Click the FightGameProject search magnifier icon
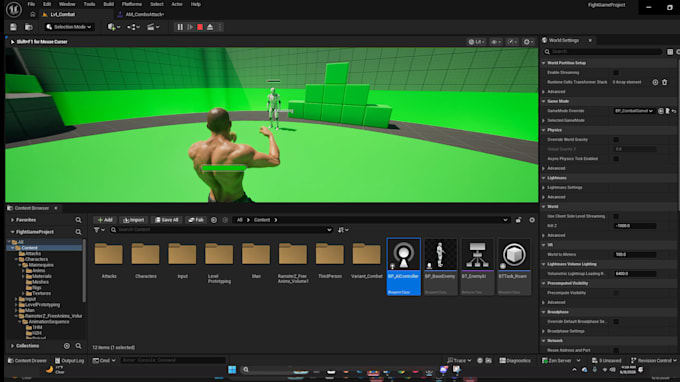680x382 pixels. [x=78, y=232]
